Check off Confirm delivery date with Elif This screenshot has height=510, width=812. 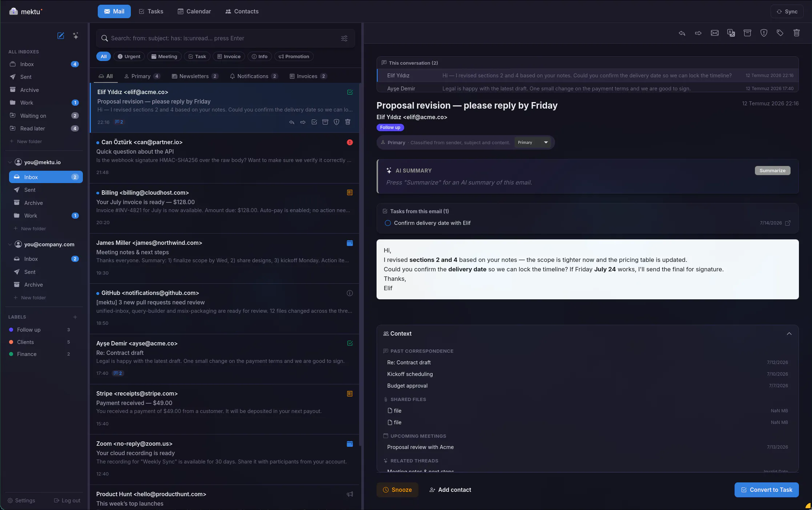pos(388,223)
